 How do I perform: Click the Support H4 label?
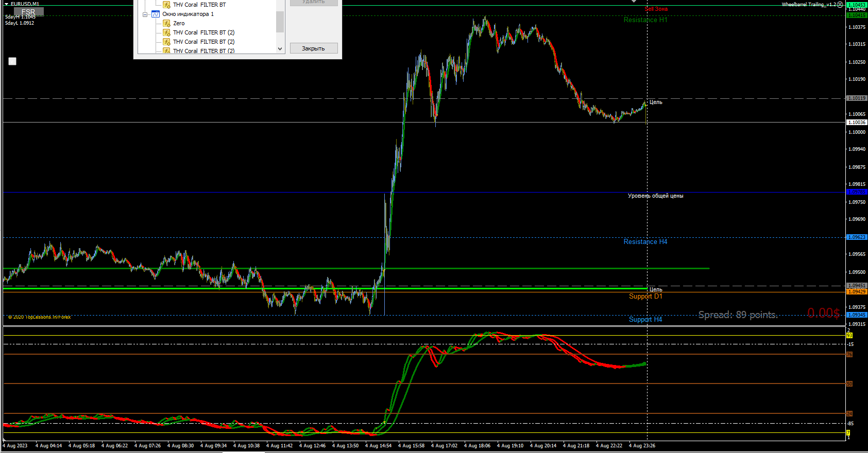pyautogui.click(x=645, y=319)
